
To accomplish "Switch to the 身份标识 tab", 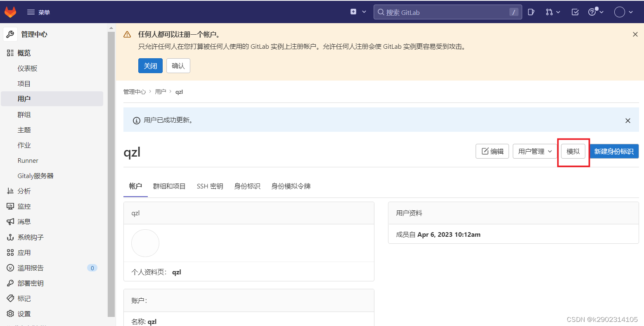I will [x=247, y=186].
